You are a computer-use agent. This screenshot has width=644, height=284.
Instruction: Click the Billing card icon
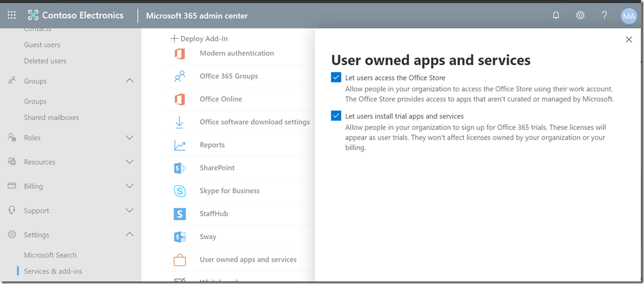(x=12, y=186)
